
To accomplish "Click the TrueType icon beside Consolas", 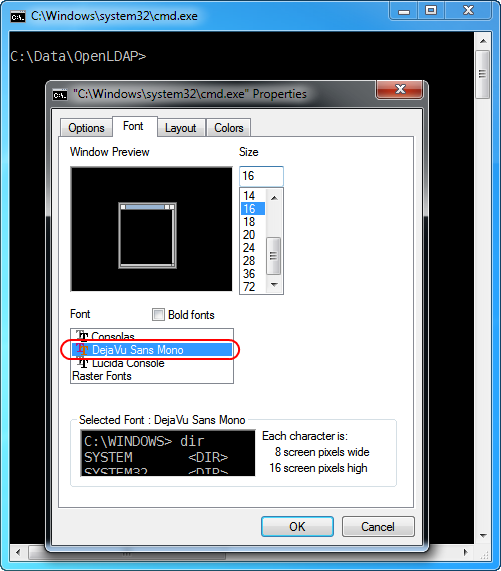I will (x=82, y=334).
